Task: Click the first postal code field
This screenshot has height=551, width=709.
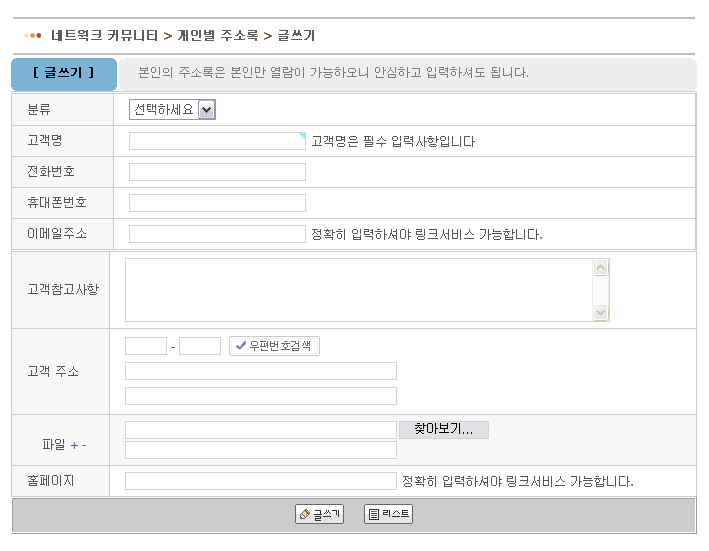Action: click(146, 346)
